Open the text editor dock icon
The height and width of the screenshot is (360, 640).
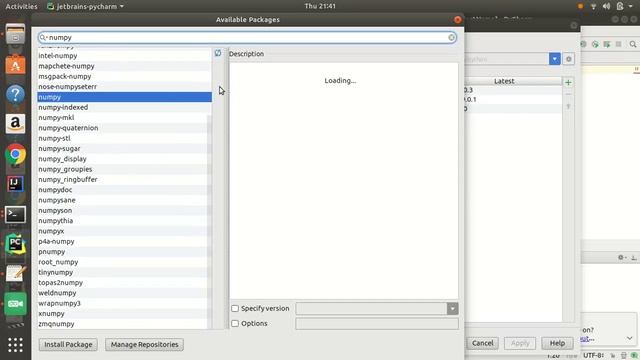pyautogui.click(x=16, y=274)
